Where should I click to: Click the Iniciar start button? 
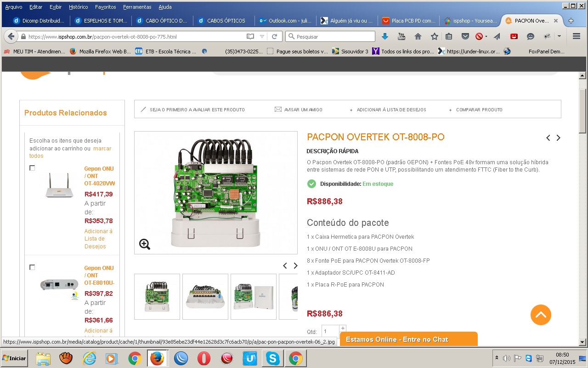click(14, 358)
